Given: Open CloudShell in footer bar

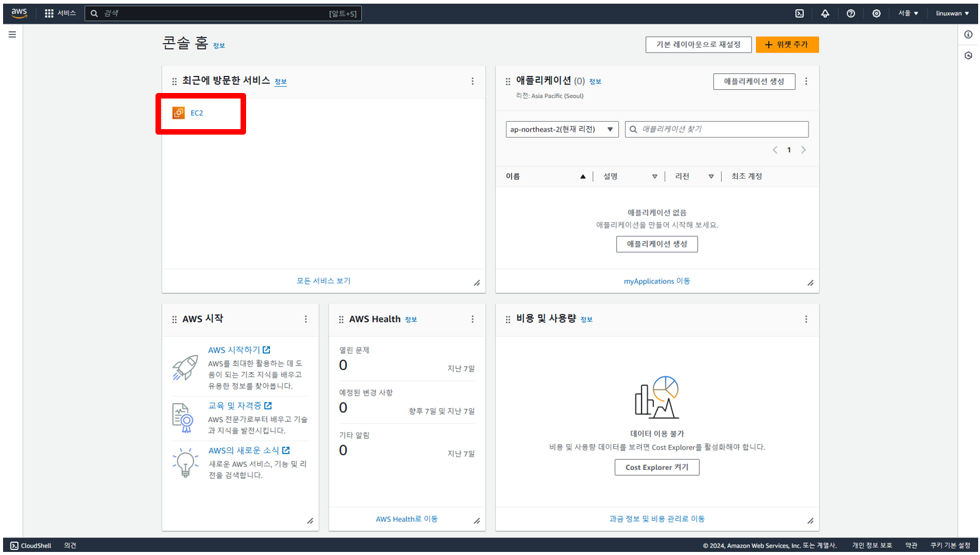Looking at the screenshot, I should tap(31, 546).
